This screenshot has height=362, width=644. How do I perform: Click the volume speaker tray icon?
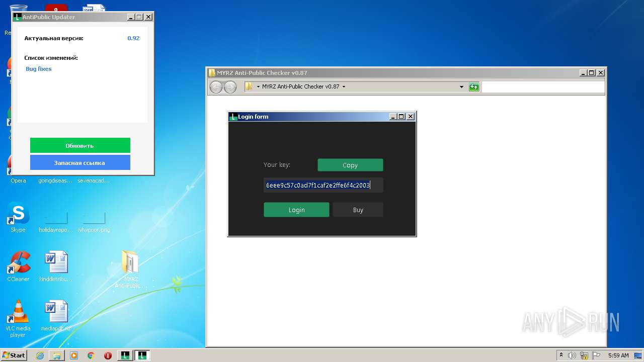572,355
